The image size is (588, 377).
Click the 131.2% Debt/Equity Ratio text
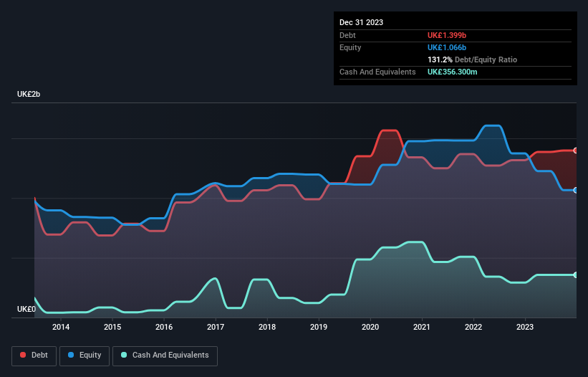coord(472,59)
